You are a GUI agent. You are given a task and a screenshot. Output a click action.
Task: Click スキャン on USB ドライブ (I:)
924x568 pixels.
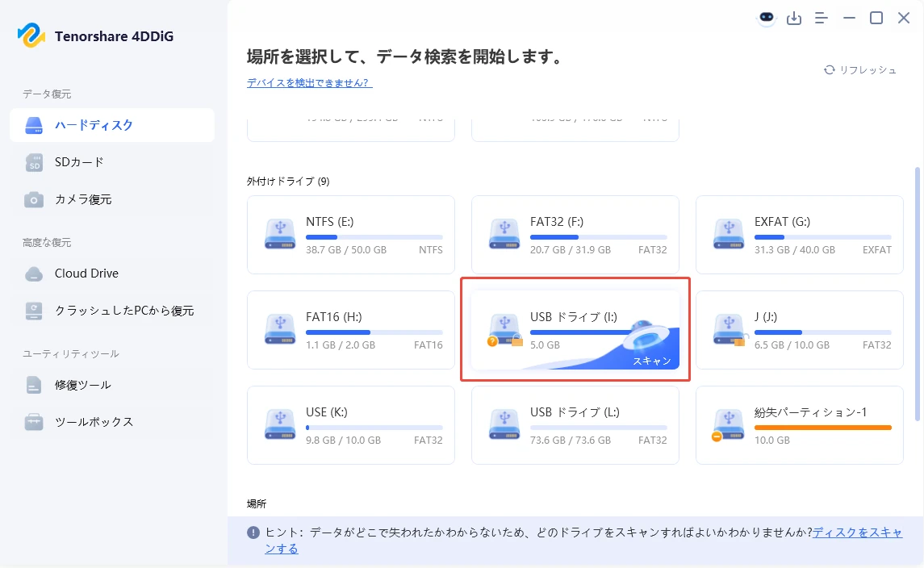pyautogui.click(x=651, y=361)
